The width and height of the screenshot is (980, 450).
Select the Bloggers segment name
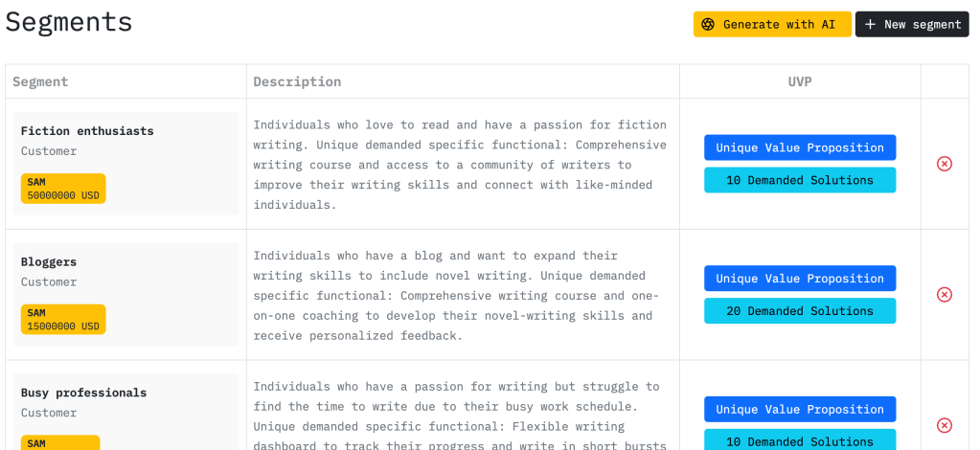pos(49,262)
